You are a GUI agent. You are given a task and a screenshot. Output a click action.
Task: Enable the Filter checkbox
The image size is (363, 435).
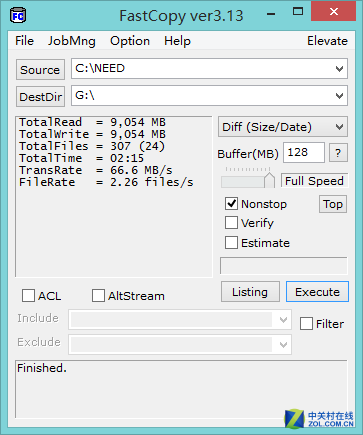tap(306, 323)
